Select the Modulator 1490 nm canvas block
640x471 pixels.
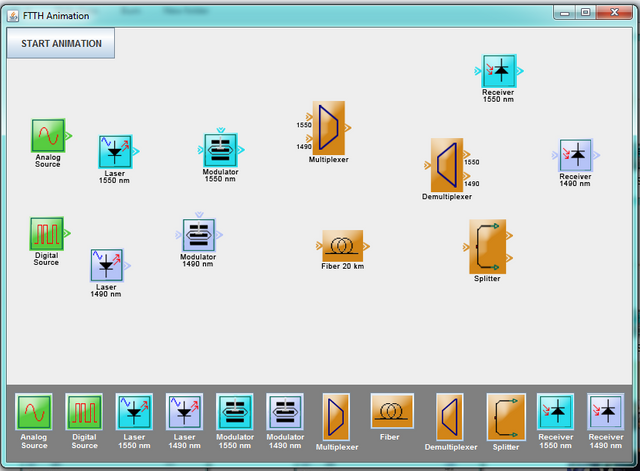tap(198, 235)
